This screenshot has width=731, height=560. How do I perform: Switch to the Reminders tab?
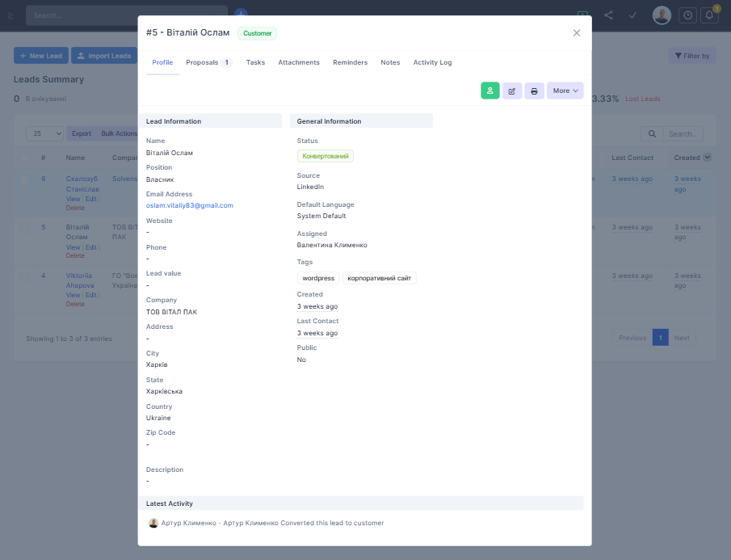350,62
